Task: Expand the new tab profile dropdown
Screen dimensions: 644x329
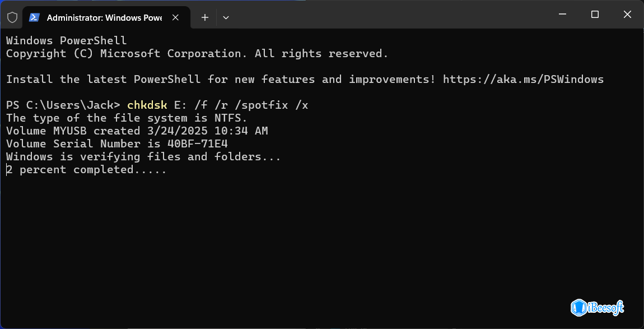Action: (x=226, y=17)
